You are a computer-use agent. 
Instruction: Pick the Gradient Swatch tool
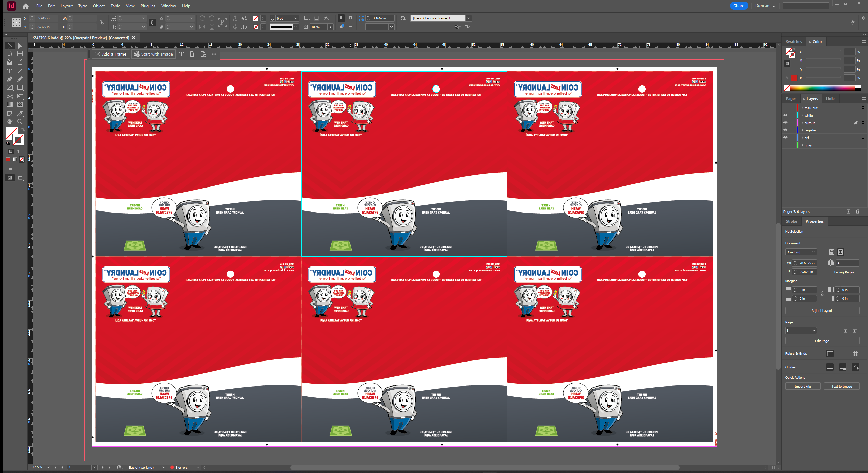point(10,104)
